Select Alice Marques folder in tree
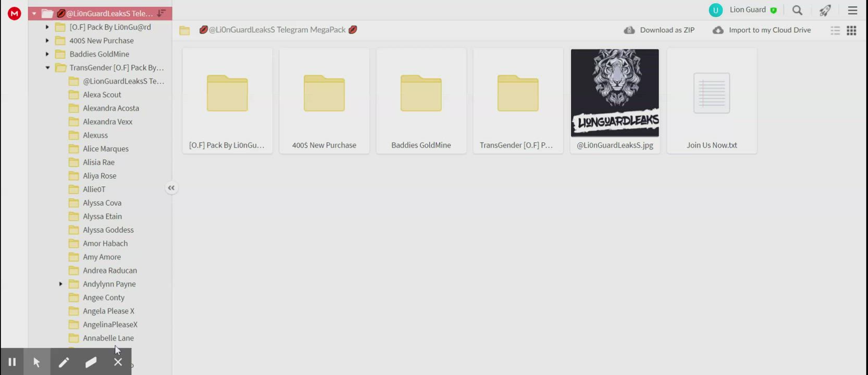 [106, 149]
